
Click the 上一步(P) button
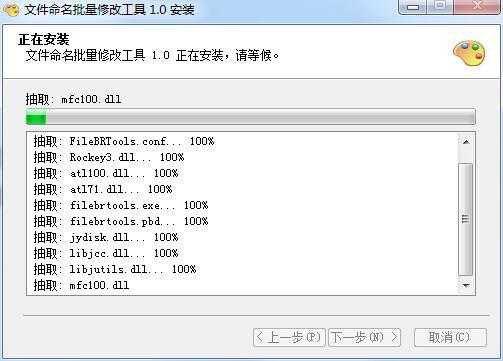click(x=289, y=337)
